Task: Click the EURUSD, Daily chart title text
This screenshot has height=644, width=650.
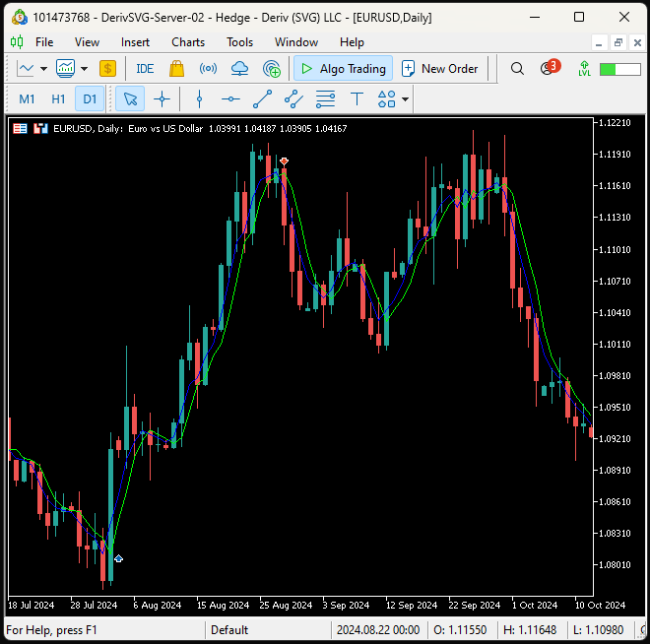Action: tap(88, 128)
